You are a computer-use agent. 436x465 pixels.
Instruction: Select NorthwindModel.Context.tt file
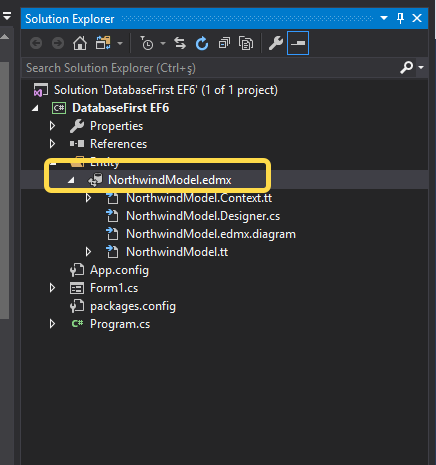pos(199,198)
